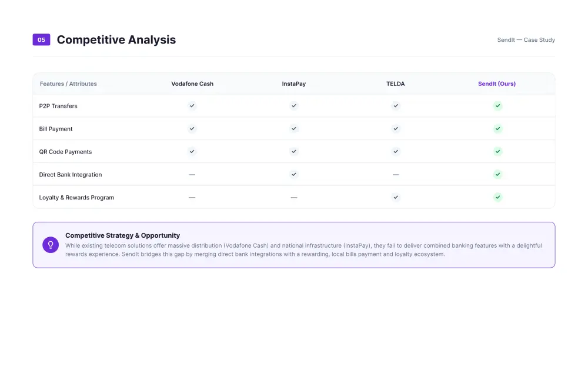Select the P2P Transfers row label
The image size is (588, 386).
[58, 106]
